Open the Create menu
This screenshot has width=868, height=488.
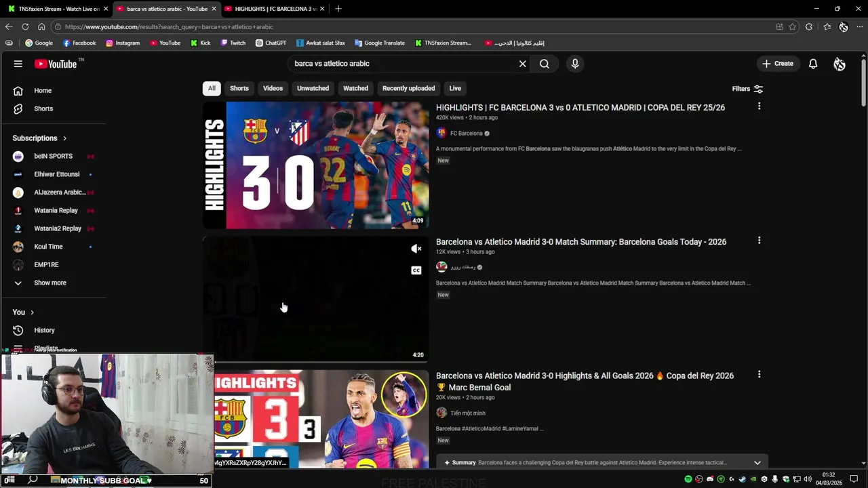point(778,64)
